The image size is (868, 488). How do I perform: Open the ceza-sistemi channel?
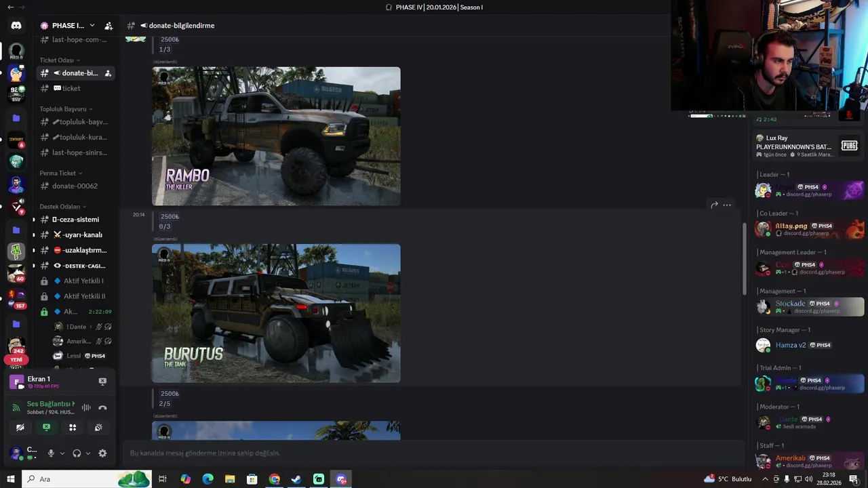(75, 220)
